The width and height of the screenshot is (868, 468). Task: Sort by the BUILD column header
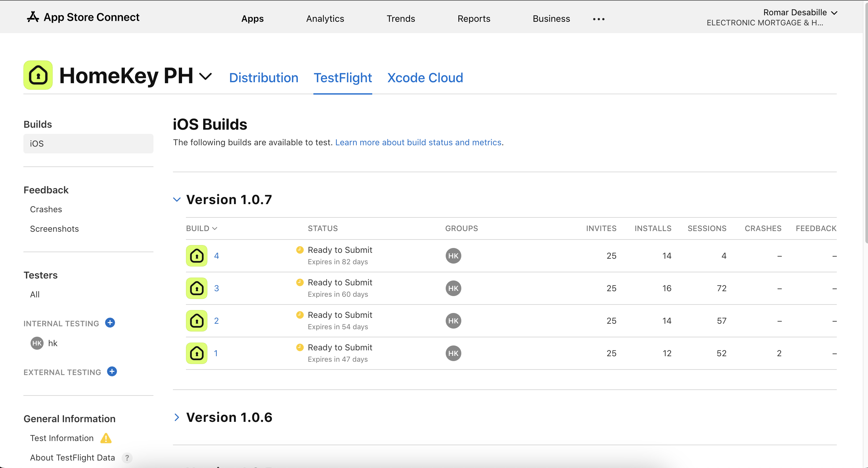tap(202, 228)
